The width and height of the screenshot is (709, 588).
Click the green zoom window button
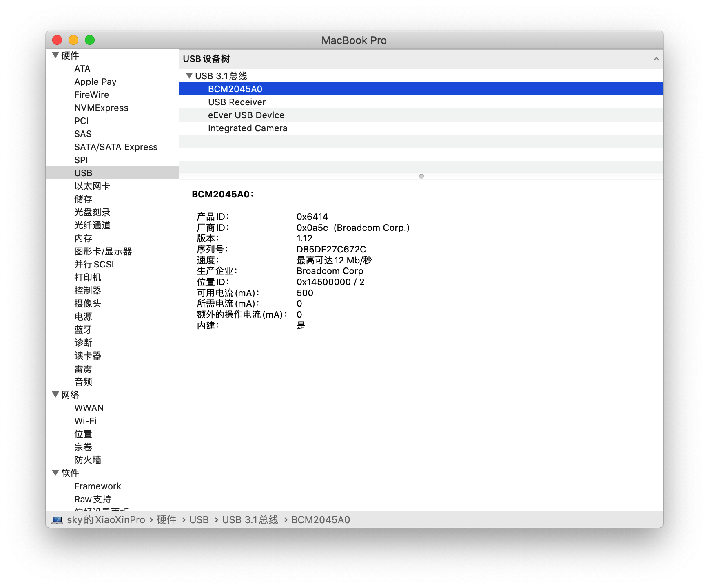[x=90, y=40]
